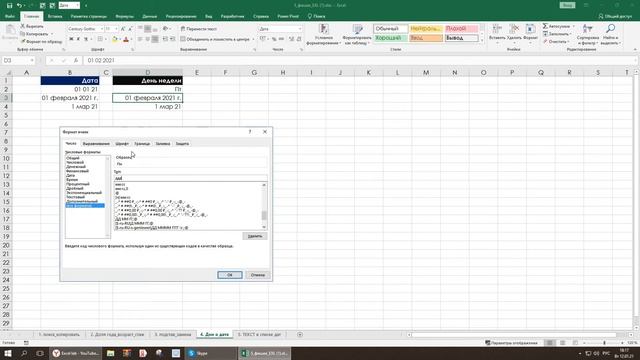Open the Name Box dropdown arrow
The image size is (640, 360).
(x=32, y=60)
